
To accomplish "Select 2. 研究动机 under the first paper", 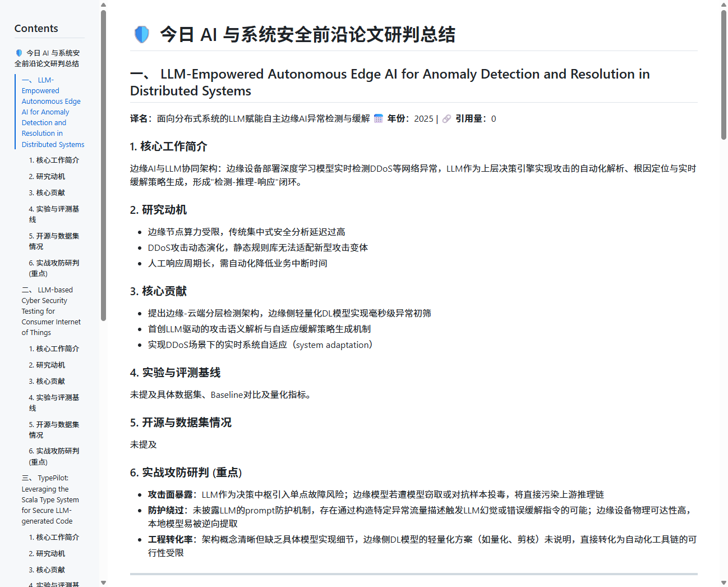I will [47, 176].
